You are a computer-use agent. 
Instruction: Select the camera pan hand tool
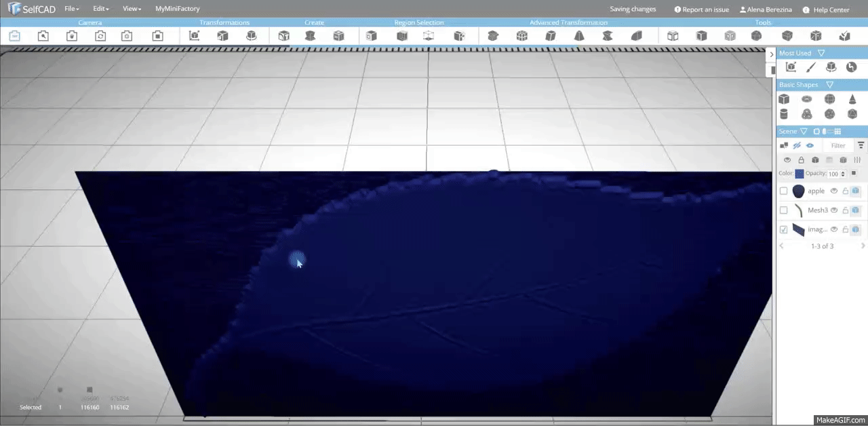[x=72, y=36]
